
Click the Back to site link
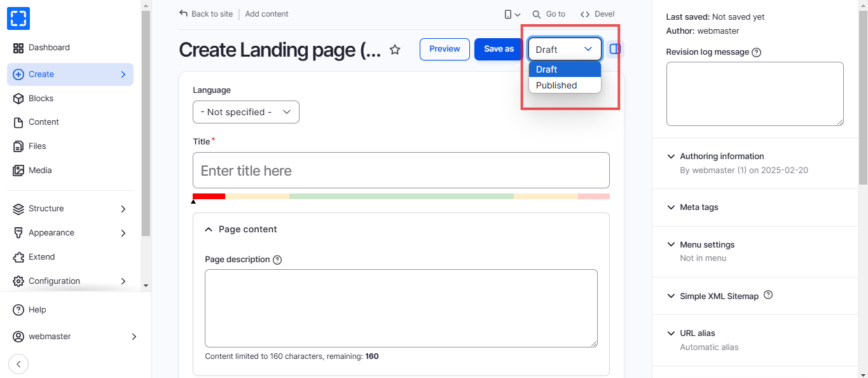(x=206, y=14)
